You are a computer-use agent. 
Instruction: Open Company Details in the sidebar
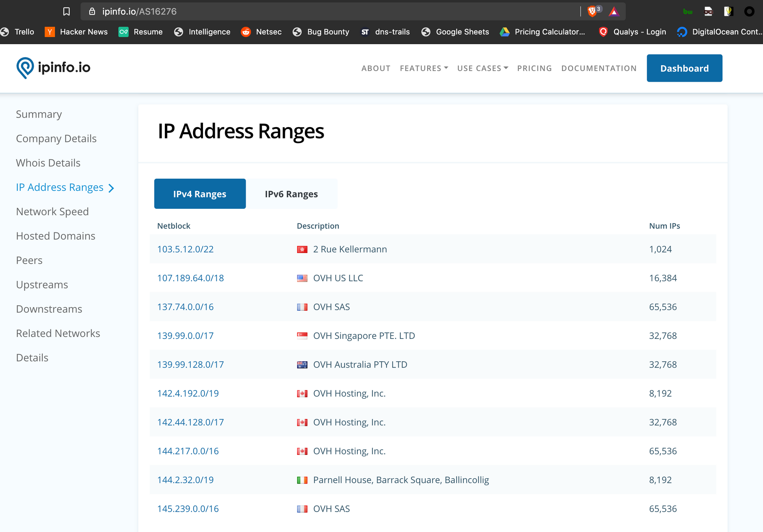coord(56,139)
